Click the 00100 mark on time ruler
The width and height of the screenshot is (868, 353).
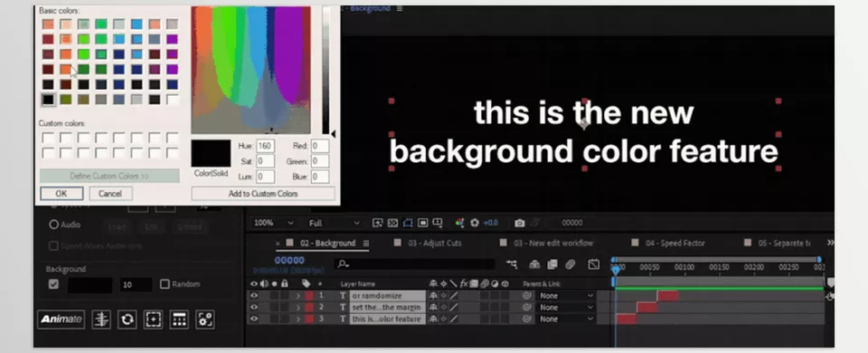(684, 267)
